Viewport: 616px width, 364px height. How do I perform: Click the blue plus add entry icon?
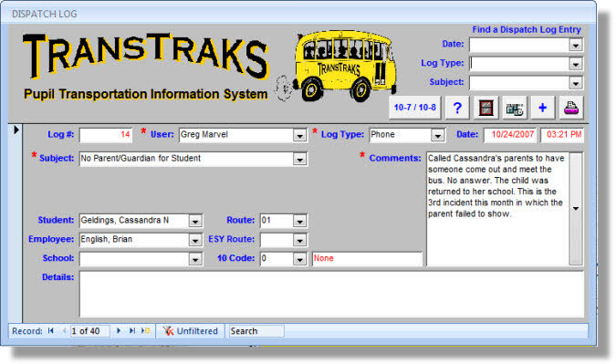pyautogui.click(x=542, y=108)
